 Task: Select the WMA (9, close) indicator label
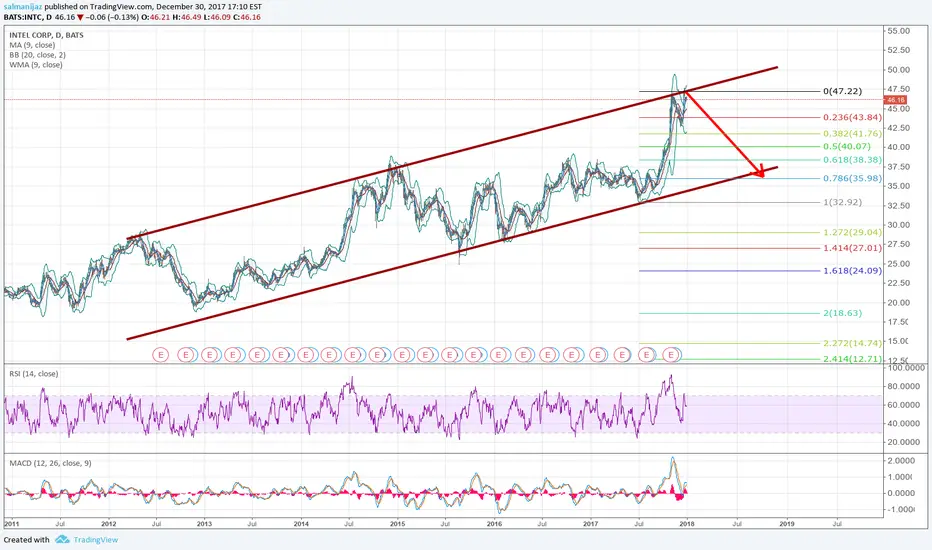point(36,65)
